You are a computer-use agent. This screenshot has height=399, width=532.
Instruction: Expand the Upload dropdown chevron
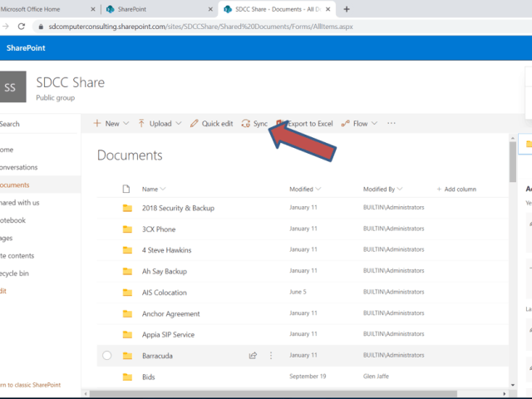coord(179,123)
